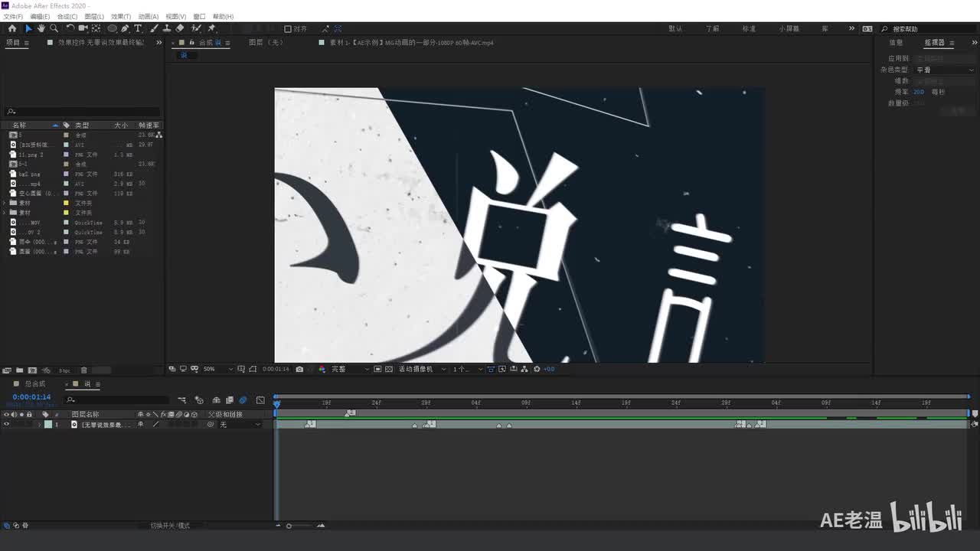Expand layer 1 properties triangle
The image size is (980, 551).
(40, 424)
